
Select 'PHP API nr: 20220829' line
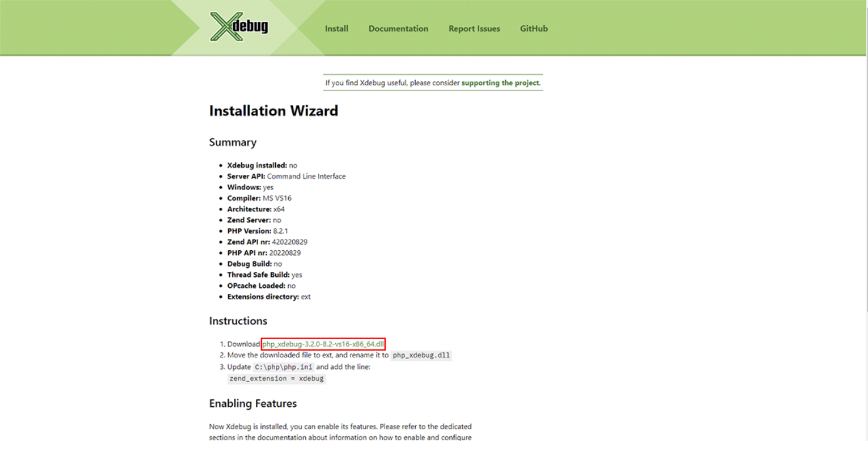tap(264, 253)
